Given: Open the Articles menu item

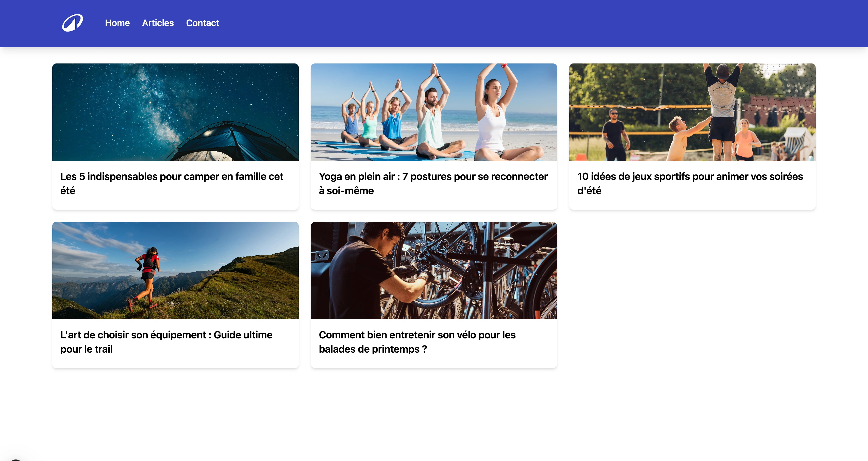Looking at the screenshot, I should point(157,23).
